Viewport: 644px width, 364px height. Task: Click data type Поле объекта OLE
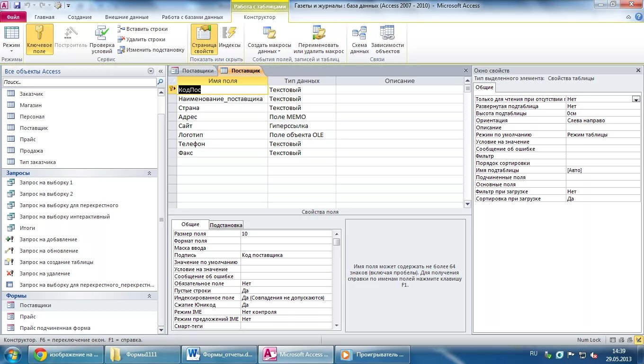pos(302,135)
